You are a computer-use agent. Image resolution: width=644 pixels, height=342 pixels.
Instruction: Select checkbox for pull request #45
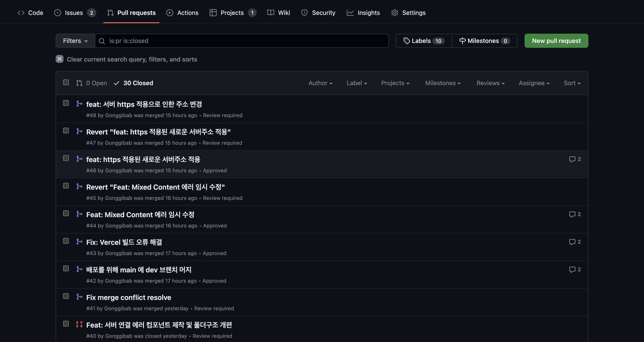pyautogui.click(x=66, y=186)
